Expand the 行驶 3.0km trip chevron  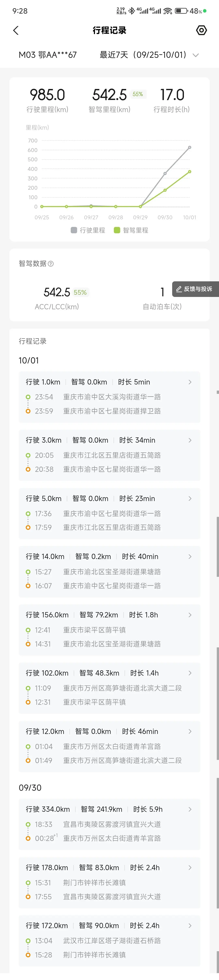pos(190,440)
